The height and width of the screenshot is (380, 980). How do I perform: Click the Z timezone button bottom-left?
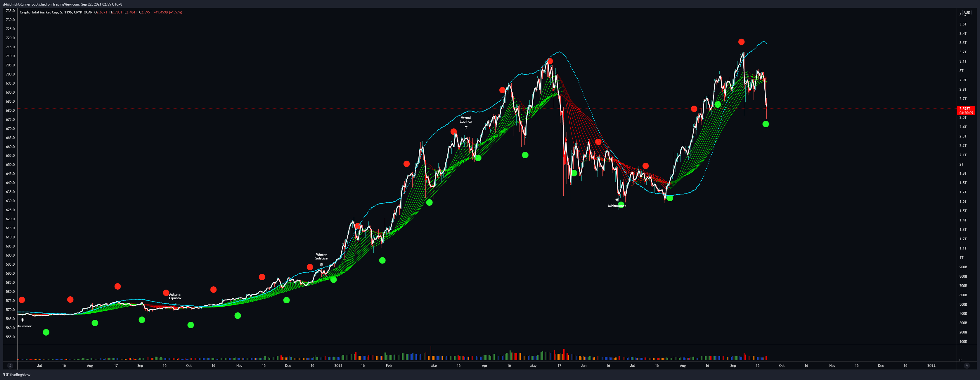(x=10, y=366)
